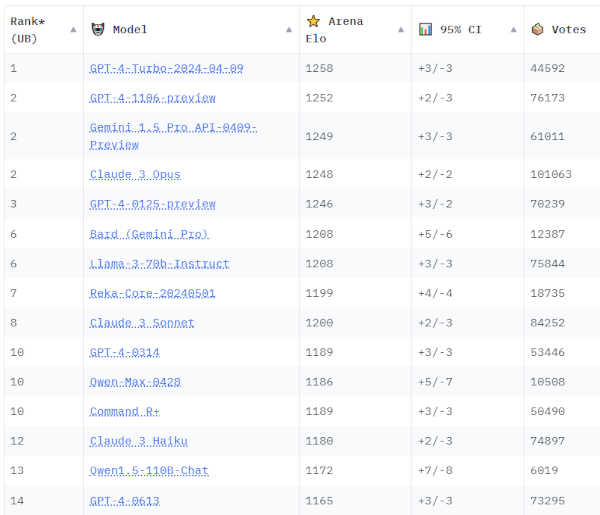Click the star icon beside Arena Elo
This screenshot has height=515, width=600.
click(313, 21)
